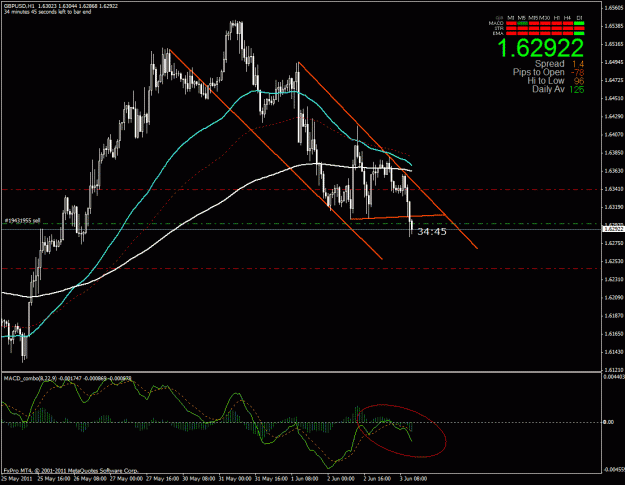Click the 34:45 bar countdown timer
625x485 pixels.
[432, 232]
